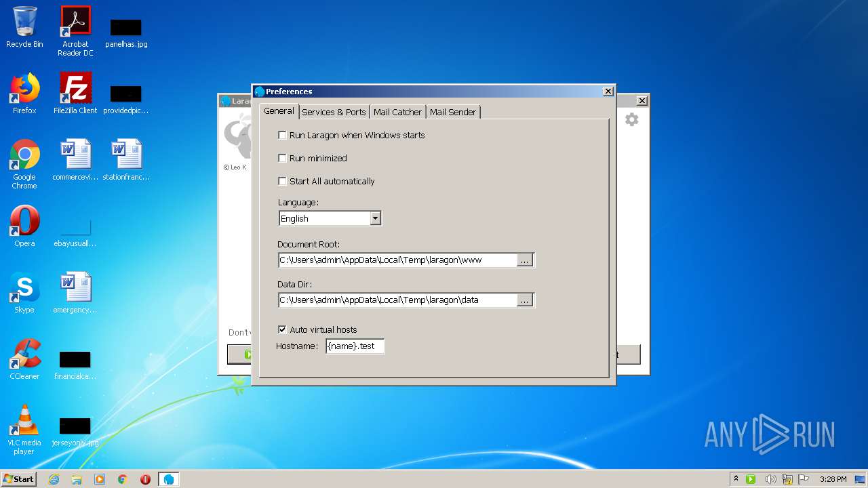This screenshot has width=868, height=488.
Task: Click the Data Dir path field
Action: pyautogui.click(x=397, y=300)
